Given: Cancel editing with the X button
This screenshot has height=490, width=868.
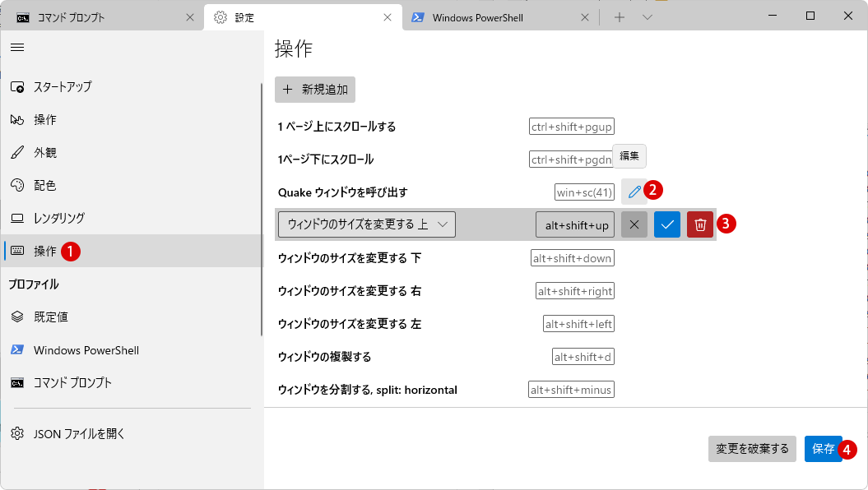Looking at the screenshot, I should coord(634,224).
